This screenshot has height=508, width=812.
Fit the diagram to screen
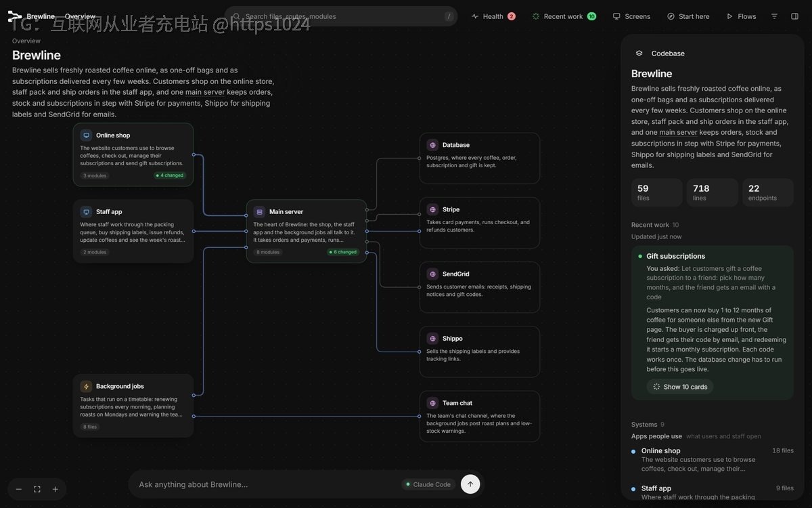[37, 489]
